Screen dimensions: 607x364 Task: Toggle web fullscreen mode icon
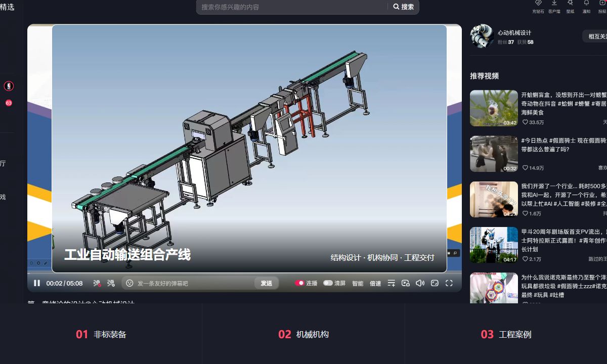pyautogui.click(x=435, y=283)
